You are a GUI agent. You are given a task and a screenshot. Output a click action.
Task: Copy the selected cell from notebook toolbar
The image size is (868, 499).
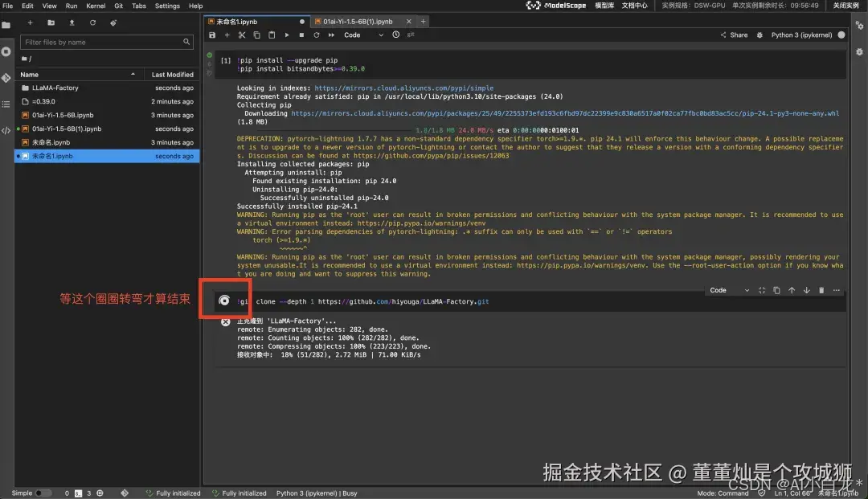tap(257, 35)
